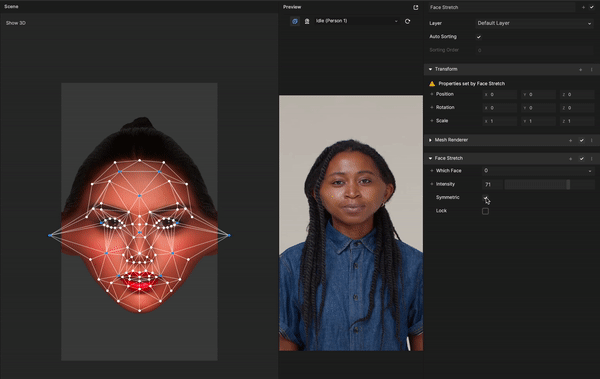Select the Preview panel tab
The width and height of the screenshot is (600, 379).
(x=292, y=7)
